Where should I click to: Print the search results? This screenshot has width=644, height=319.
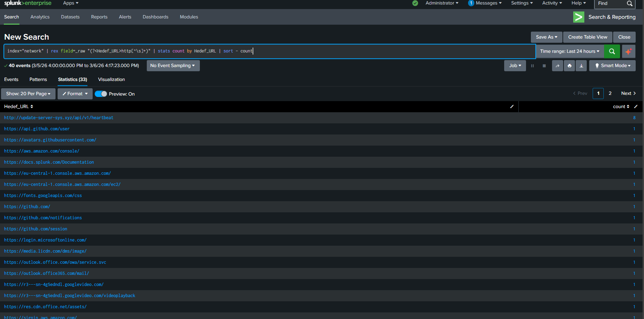click(569, 66)
